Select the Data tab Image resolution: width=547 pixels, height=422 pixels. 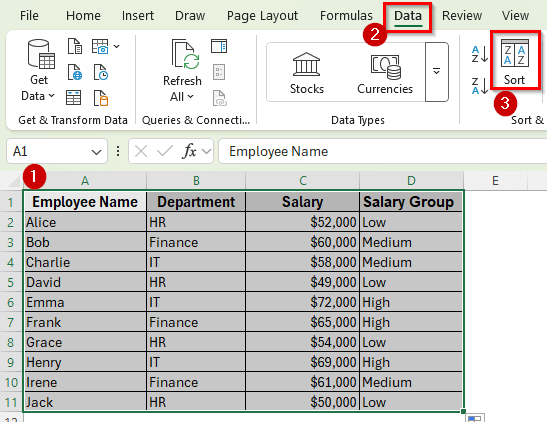(408, 16)
